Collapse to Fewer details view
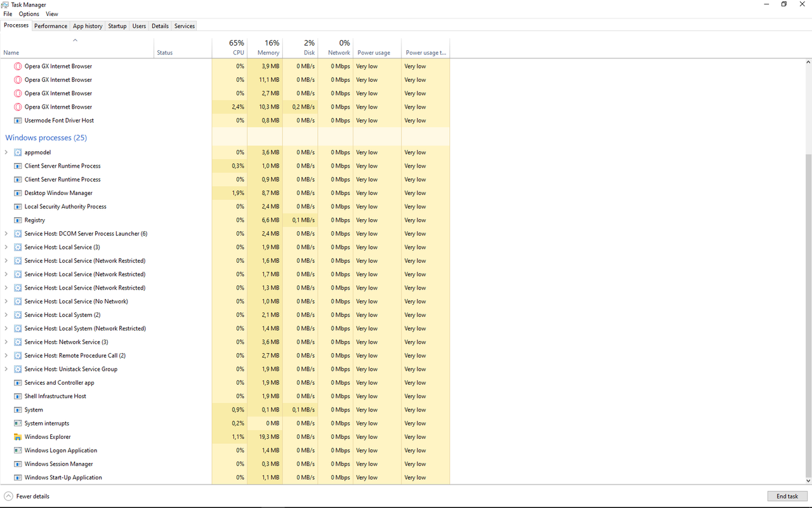 tap(27, 497)
